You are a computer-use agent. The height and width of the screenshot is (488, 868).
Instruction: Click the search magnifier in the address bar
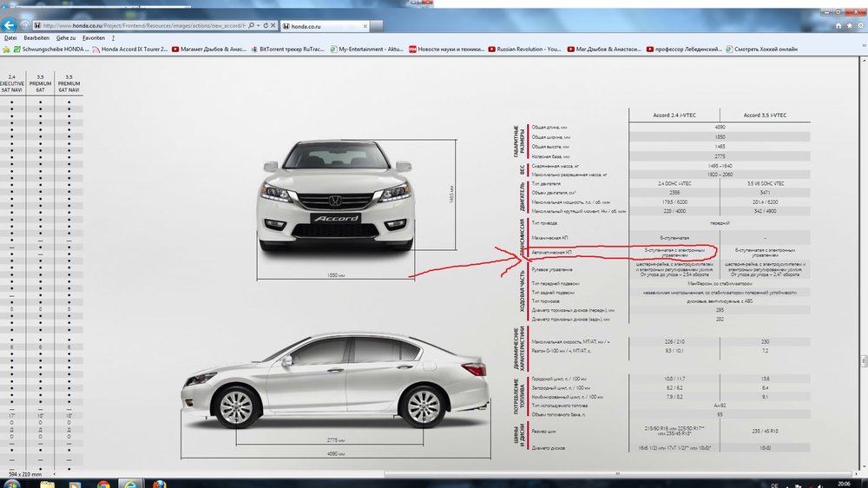pos(251,26)
